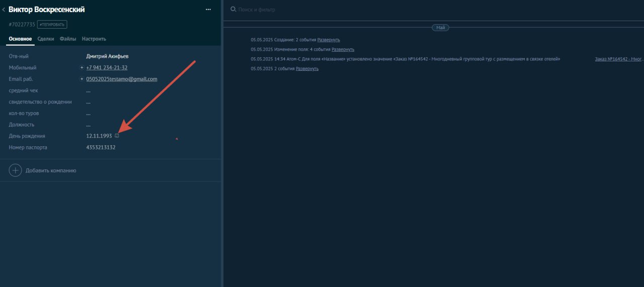Click the Мобильный field label
This screenshot has width=644, height=287.
click(x=23, y=67)
